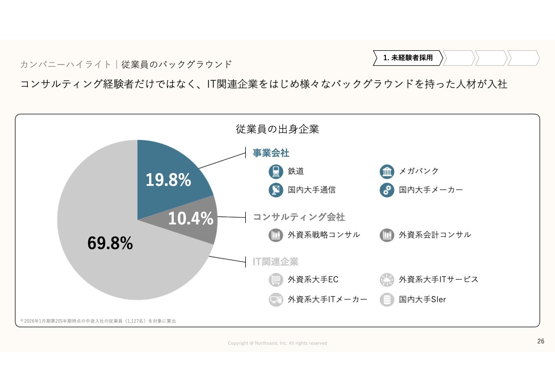555x392 pixels.
Task: Click the IT関連企業 category heading
Action: point(276,262)
